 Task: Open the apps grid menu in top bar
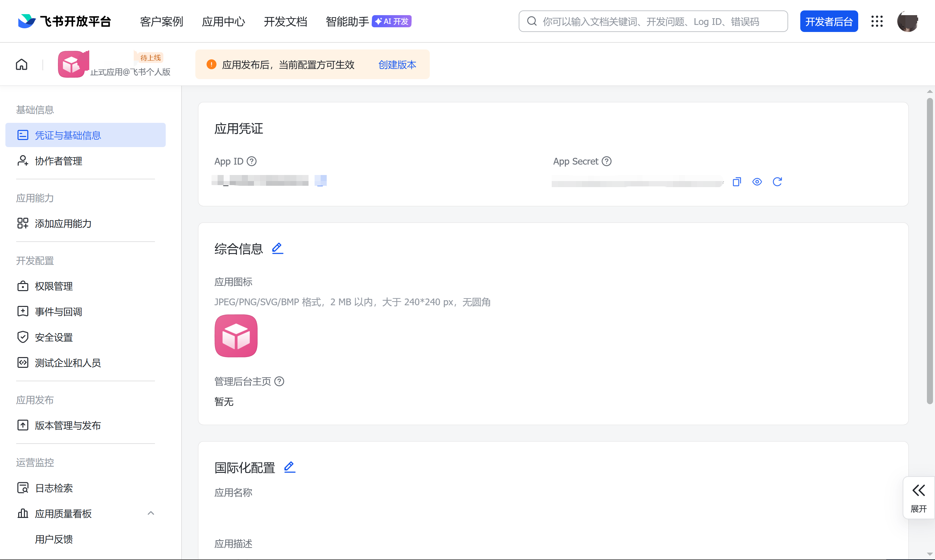click(877, 22)
